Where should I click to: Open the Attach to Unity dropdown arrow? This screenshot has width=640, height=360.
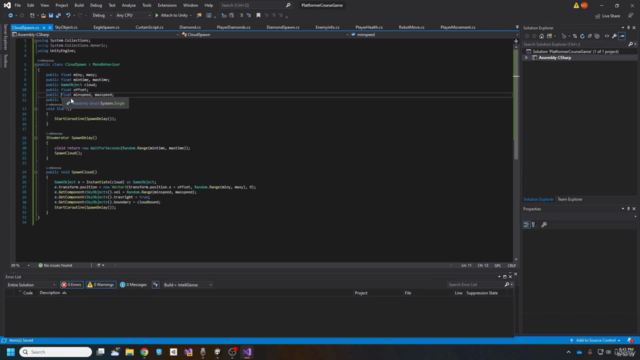pyautogui.click(x=191, y=16)
